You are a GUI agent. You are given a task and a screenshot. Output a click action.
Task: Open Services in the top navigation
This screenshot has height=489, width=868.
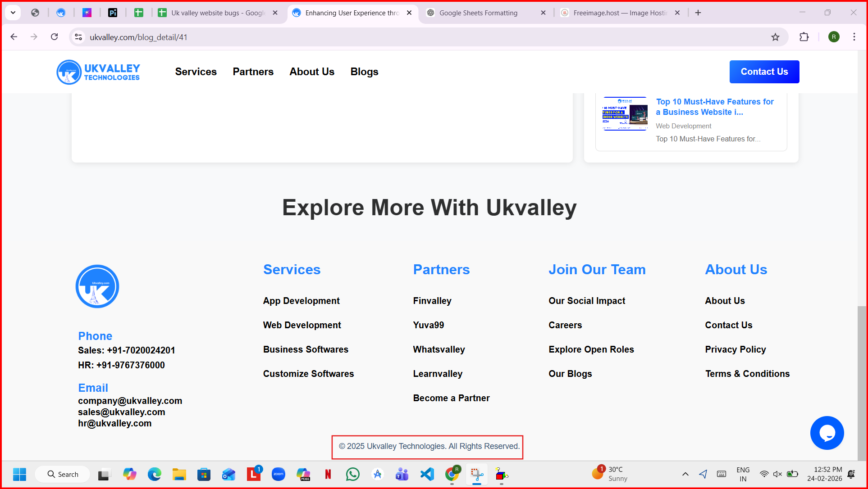point(196,72)
